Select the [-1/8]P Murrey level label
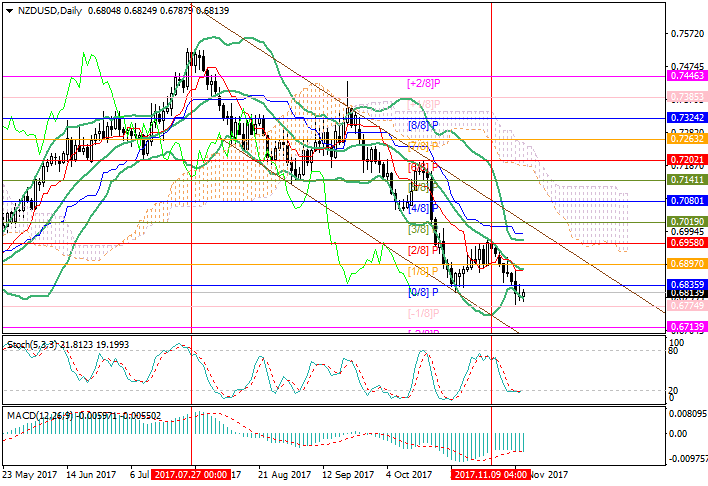 coord(424,313)
